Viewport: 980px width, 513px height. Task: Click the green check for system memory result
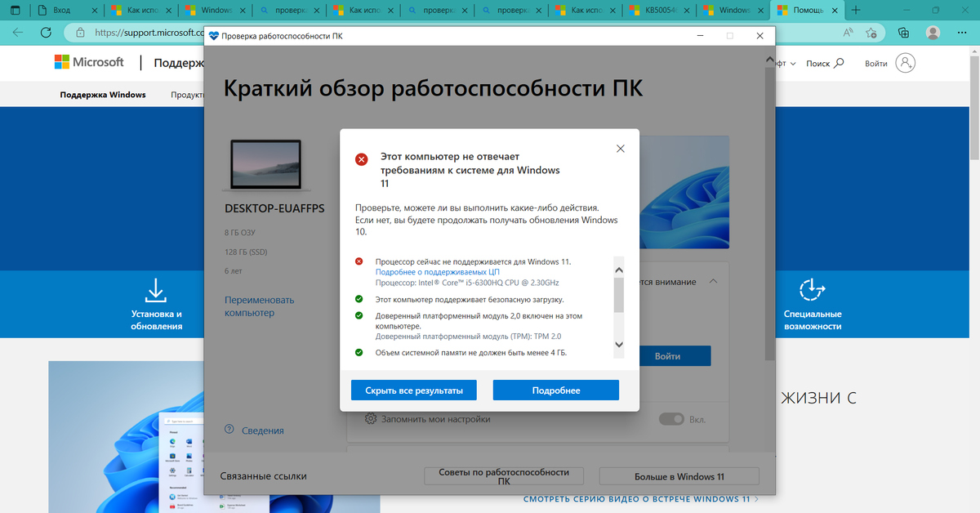[359, 353]
